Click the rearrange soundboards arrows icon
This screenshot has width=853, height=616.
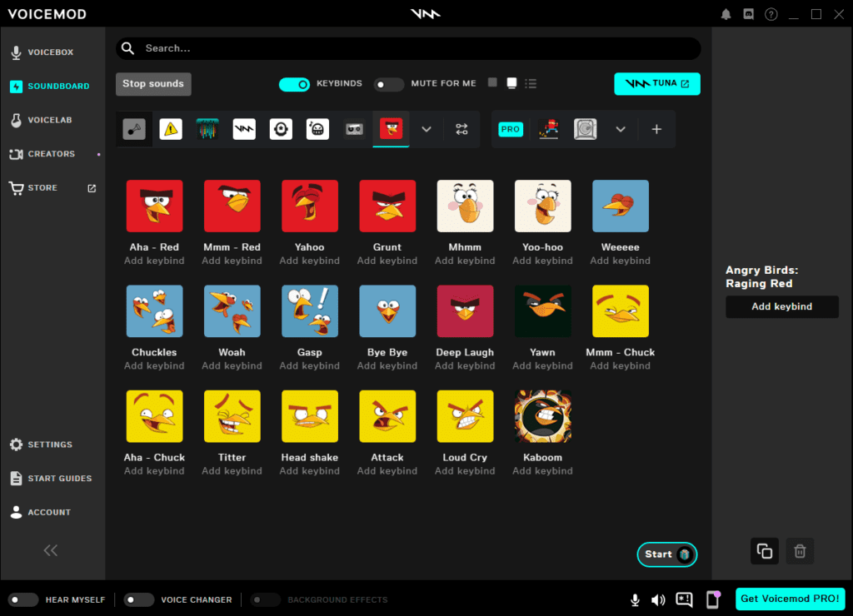461,129
